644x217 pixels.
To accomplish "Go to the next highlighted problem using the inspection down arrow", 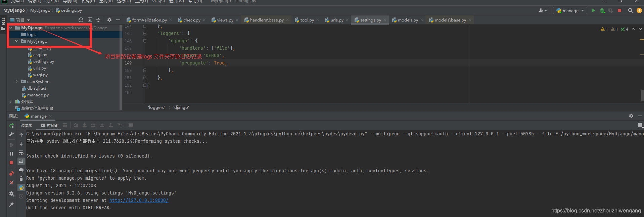I will tap(640, 29).
